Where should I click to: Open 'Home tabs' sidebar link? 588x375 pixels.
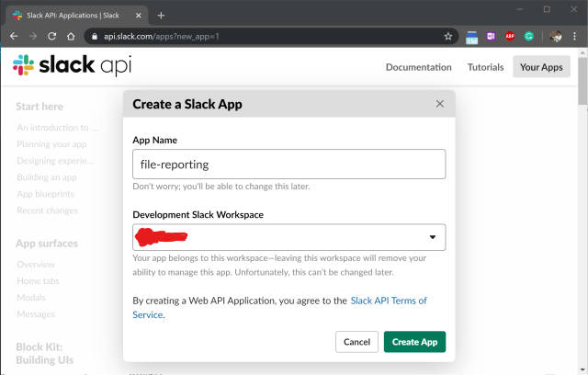coord(38,281)
